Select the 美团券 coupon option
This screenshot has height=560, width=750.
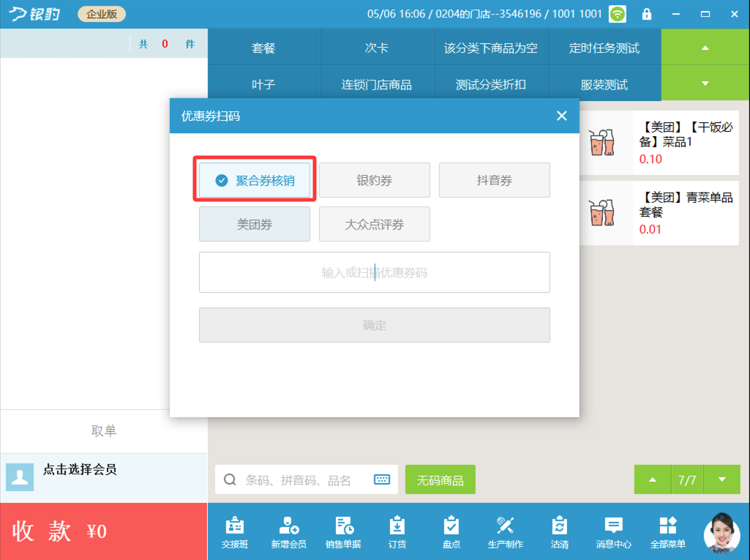(255, 224)
